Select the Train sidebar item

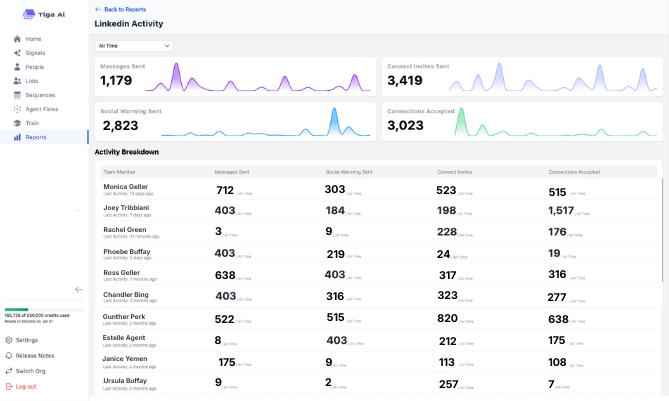[x=33, y=123]
